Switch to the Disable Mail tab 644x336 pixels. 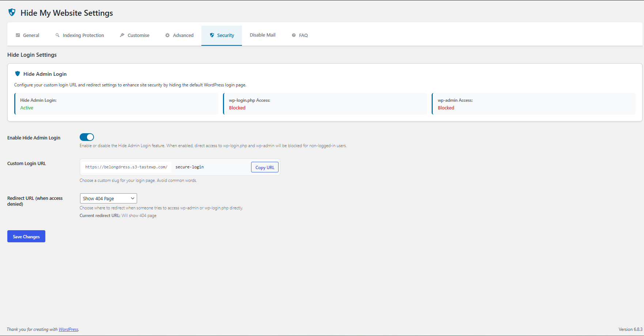pyautogui.click(x=262, y=35)
